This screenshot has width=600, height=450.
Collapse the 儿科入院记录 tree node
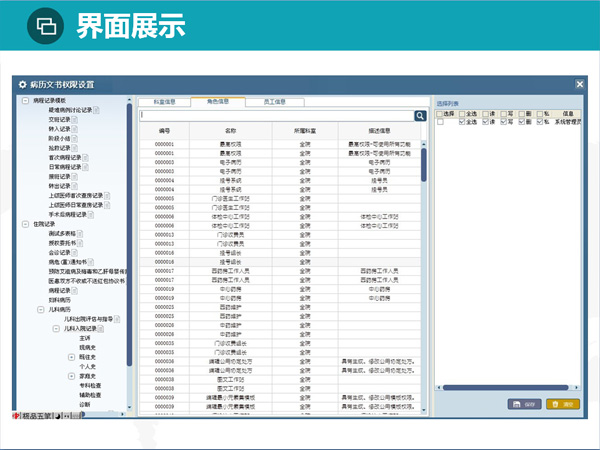click(56, 329)
